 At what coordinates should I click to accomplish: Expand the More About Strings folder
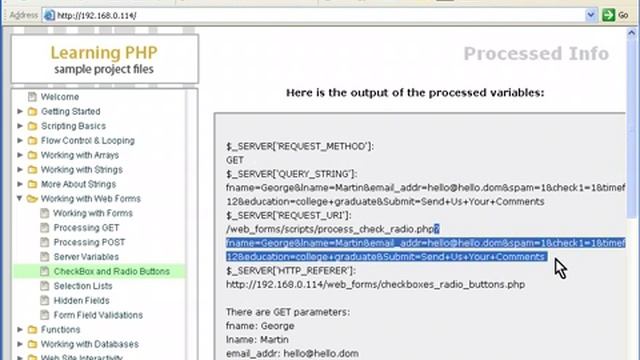pos(20,184)
